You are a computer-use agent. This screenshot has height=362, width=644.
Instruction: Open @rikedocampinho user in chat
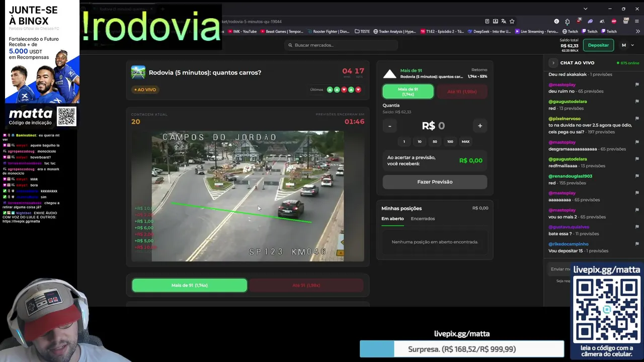pyautogui.click(x=569, y=244)
